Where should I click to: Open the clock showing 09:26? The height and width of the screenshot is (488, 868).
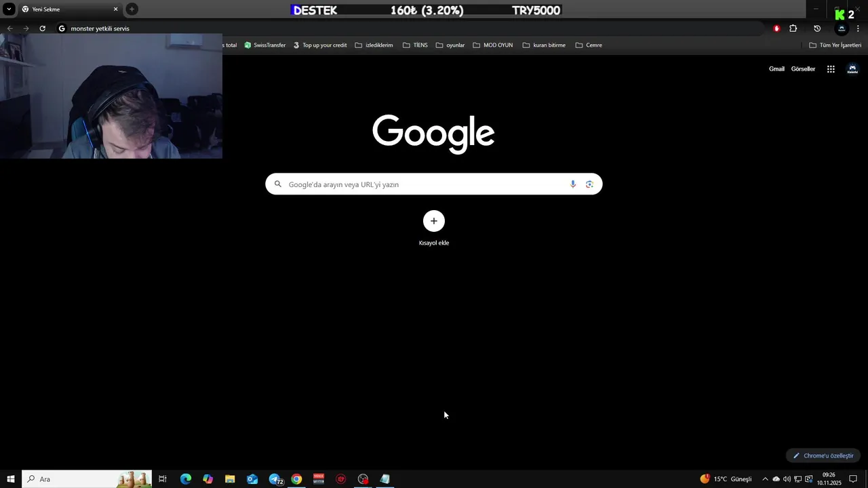point(829,479)
